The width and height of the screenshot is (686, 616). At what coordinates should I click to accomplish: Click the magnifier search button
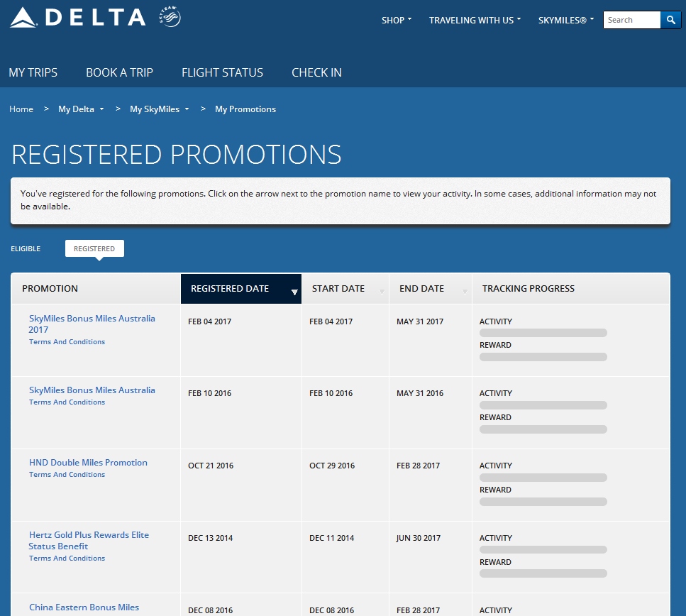[x=670, y=20]
